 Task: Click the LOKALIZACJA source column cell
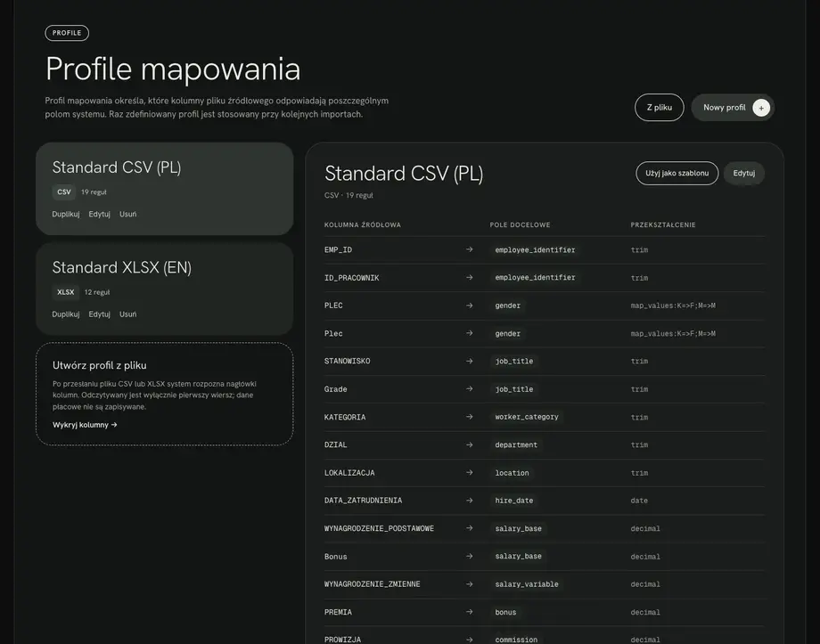[349, 473]
